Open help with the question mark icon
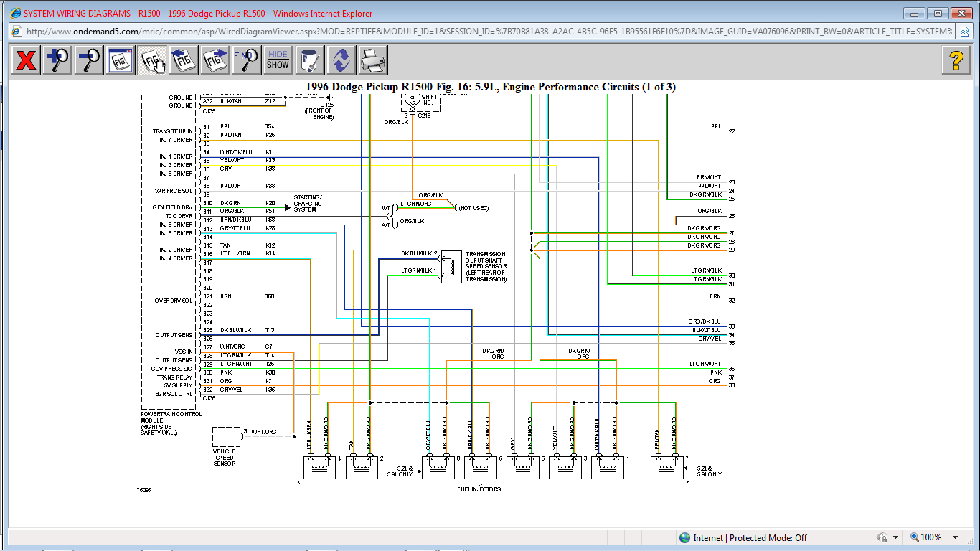The width and height of the screenshot is (980, 551). (956, 60)
